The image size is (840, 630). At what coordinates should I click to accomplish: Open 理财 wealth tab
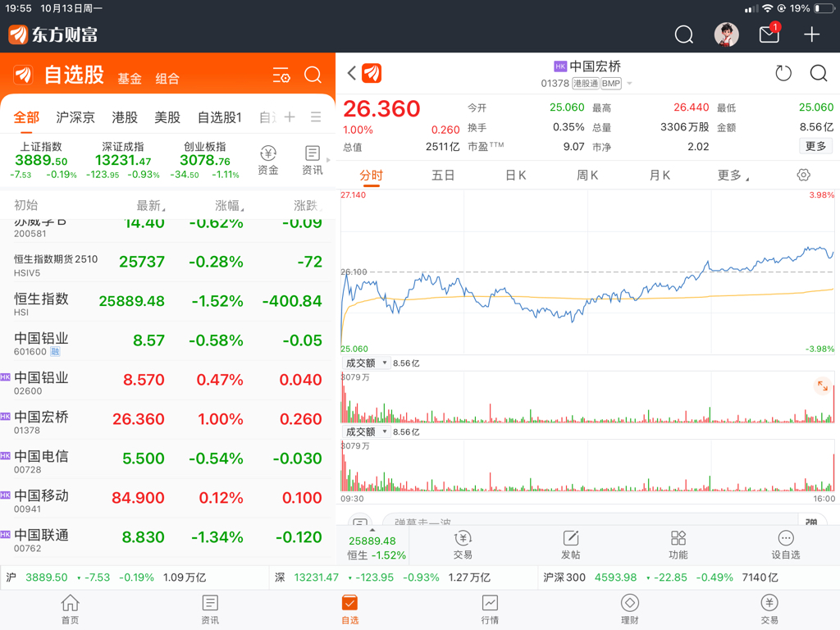pos(629,609)
